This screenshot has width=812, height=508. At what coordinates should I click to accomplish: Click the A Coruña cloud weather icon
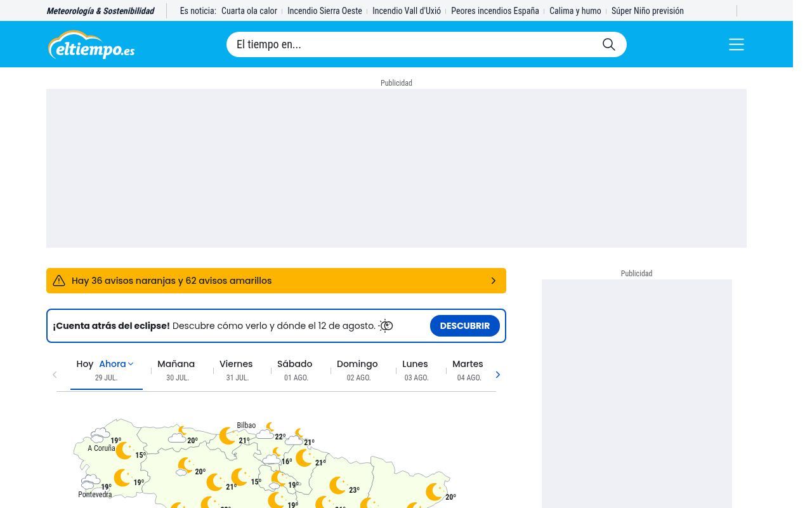[x=100, y=435]
